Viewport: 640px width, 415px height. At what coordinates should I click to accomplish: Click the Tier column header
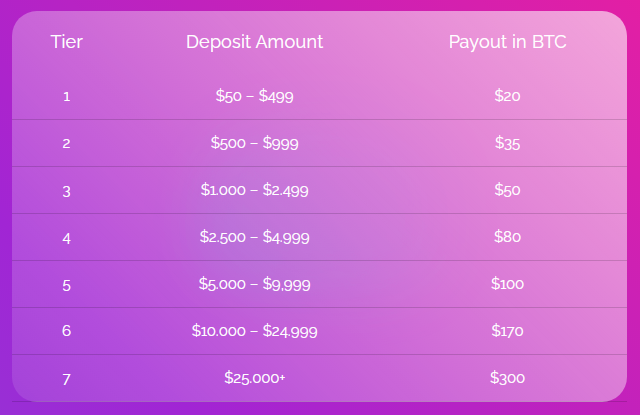point(67,42)
